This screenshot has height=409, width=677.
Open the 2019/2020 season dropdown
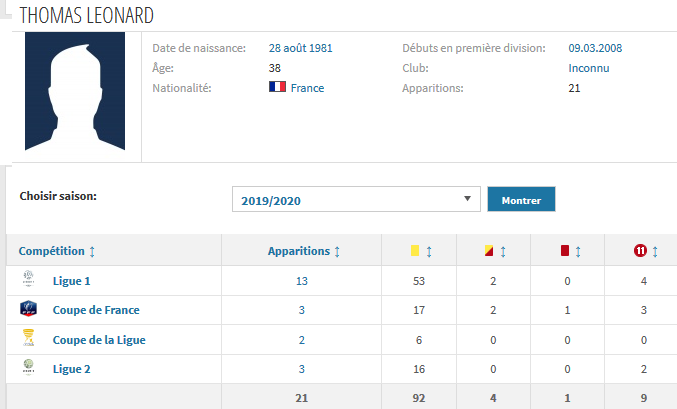point(356,200)
